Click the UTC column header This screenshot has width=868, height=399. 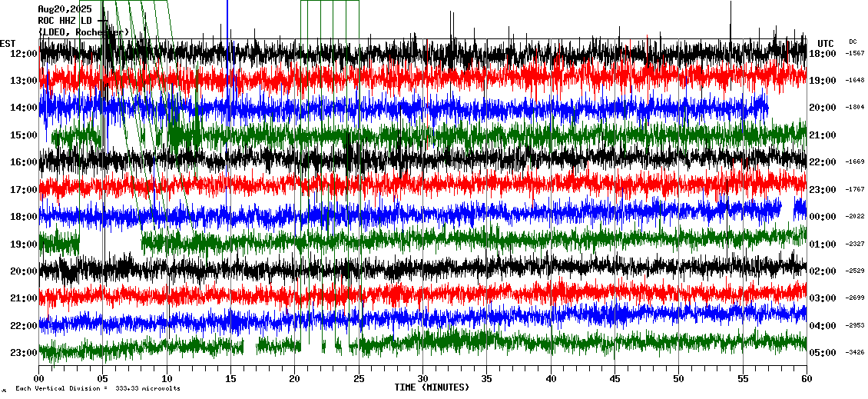point(826,43)
